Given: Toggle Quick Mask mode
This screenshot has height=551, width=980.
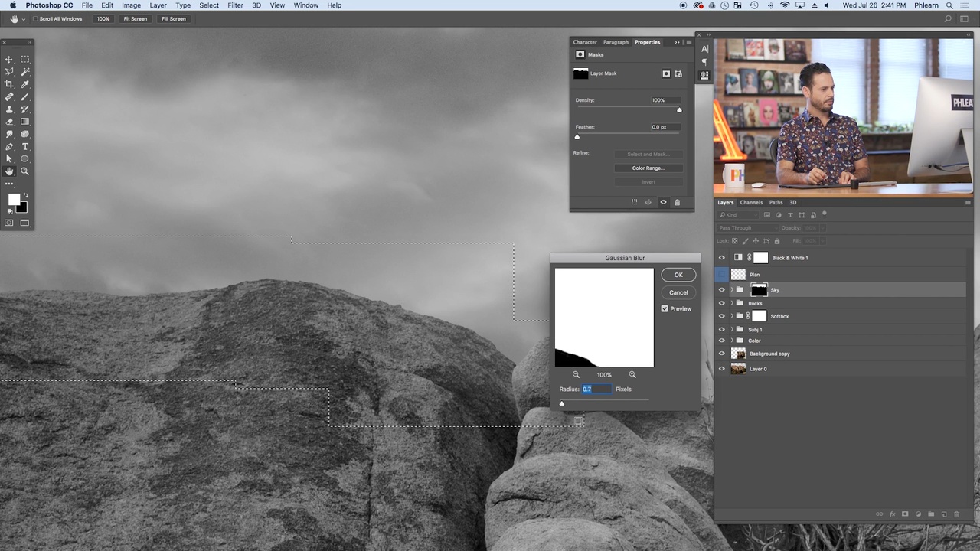Looking at the screenshot, I should point(9,223).
